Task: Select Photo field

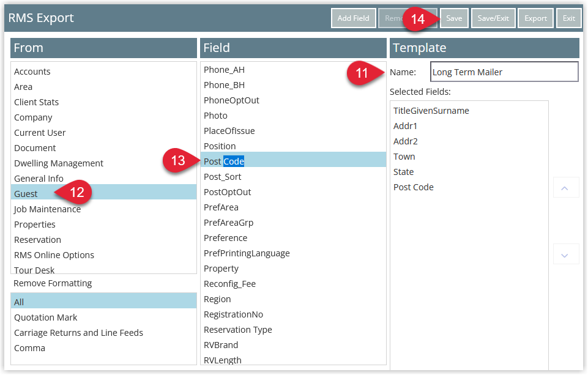Action: [293, 116]
